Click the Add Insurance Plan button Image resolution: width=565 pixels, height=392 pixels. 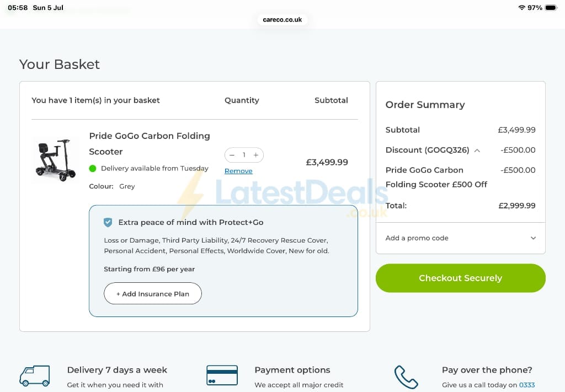(153, 293)
